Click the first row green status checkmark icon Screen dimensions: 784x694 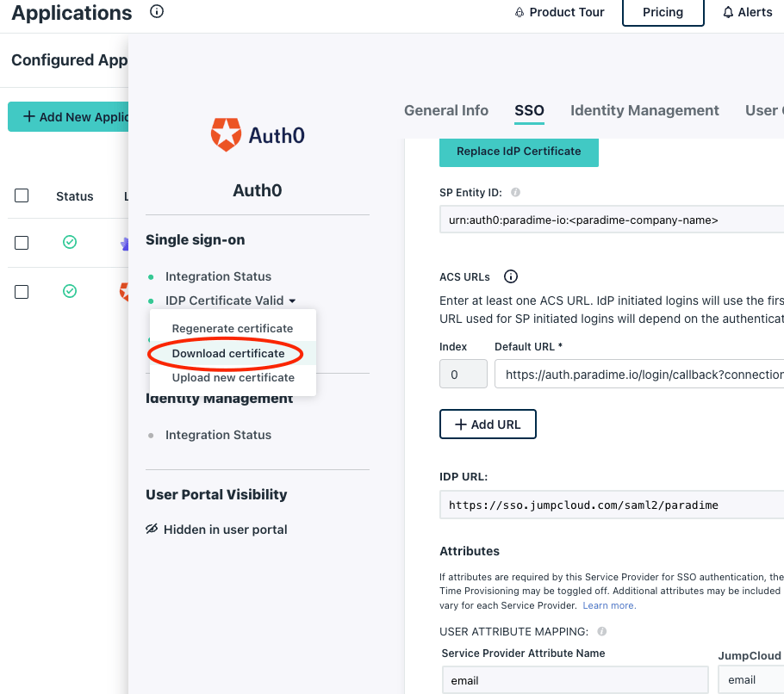coord(70,242)
